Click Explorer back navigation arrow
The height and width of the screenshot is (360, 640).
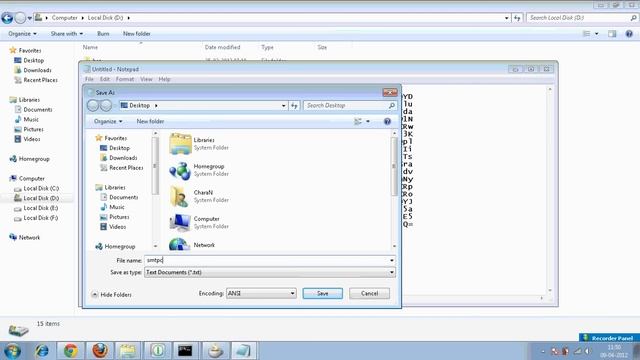click(7, 18)
